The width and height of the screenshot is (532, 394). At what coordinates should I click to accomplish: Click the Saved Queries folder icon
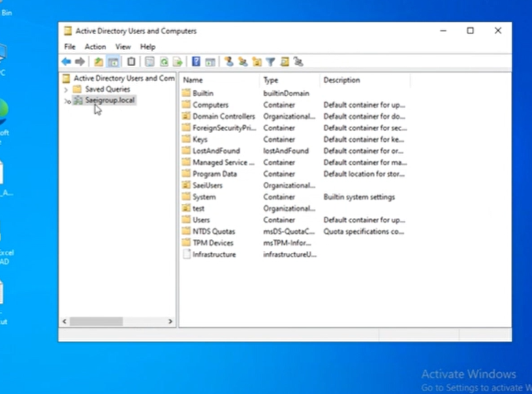(x=78, y=89)
